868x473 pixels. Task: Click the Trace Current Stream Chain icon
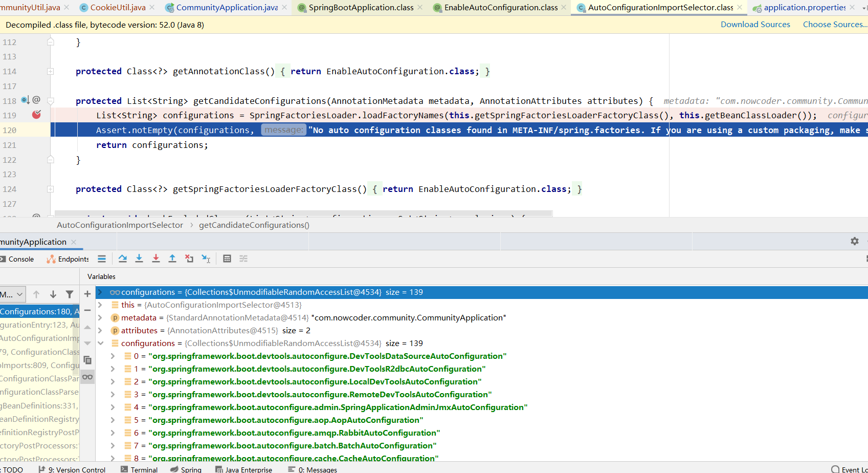243,259
